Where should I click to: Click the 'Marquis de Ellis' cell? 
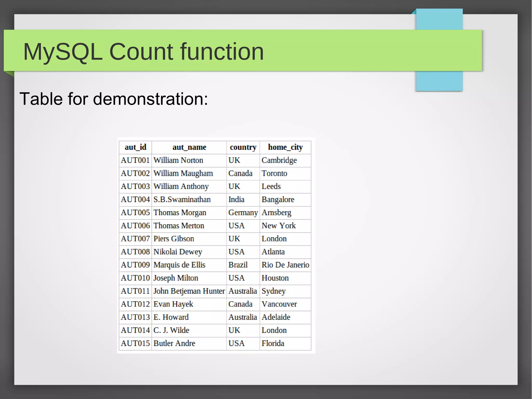pos(189,265)
